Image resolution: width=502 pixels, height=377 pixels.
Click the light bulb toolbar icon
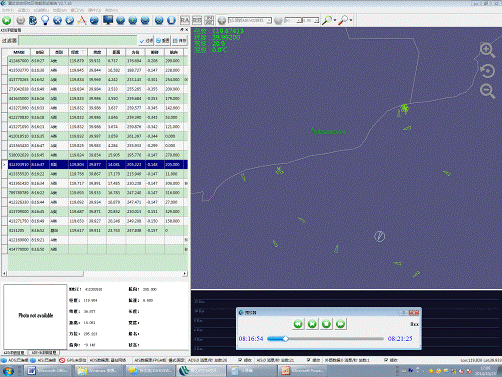pos(45,20)
